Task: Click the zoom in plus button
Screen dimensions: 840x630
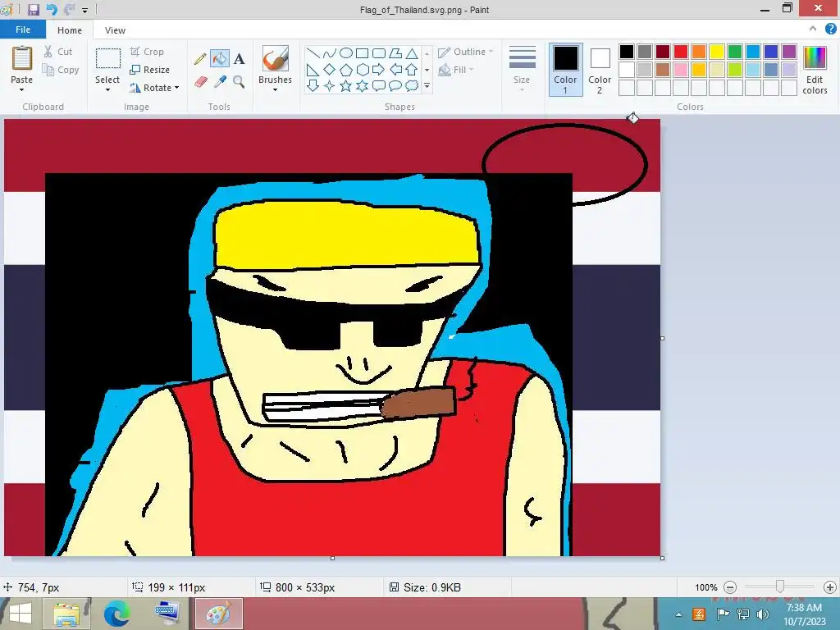Action: 830,587
